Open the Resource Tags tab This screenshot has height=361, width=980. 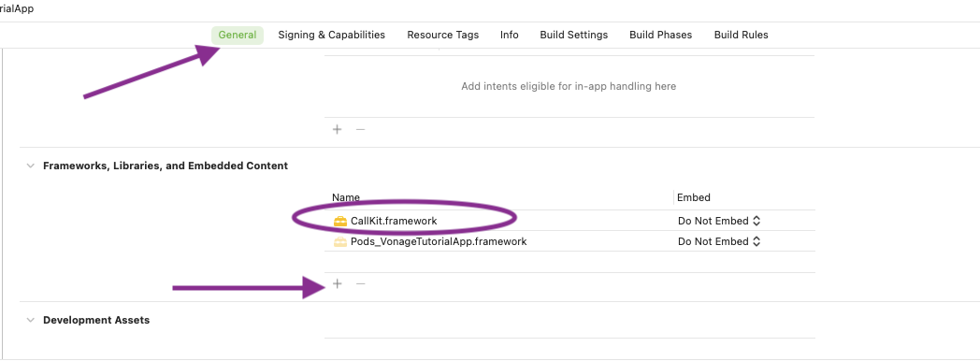[442, 35]
